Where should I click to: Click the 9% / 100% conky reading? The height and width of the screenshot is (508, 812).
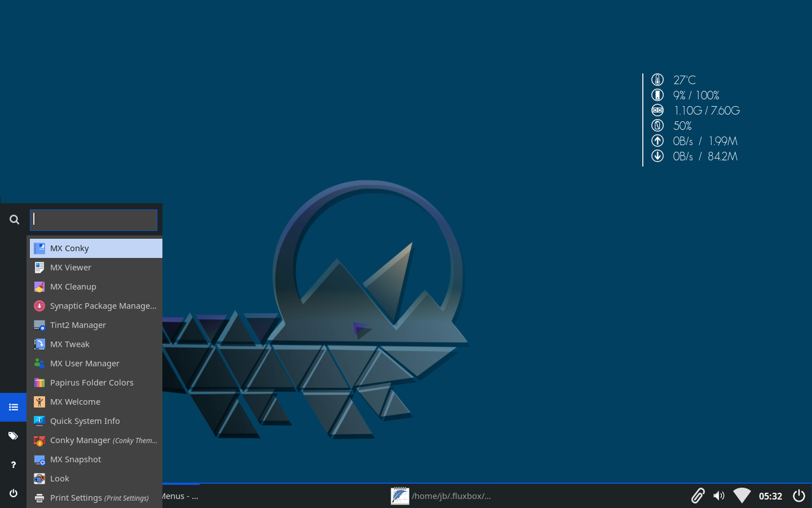pos(696,95)
